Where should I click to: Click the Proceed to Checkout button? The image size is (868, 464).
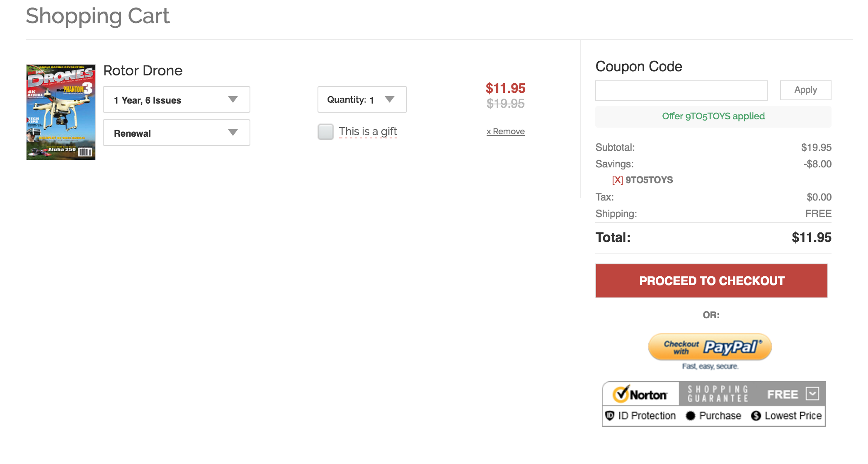pyautogui.click(x=711, y=281)
